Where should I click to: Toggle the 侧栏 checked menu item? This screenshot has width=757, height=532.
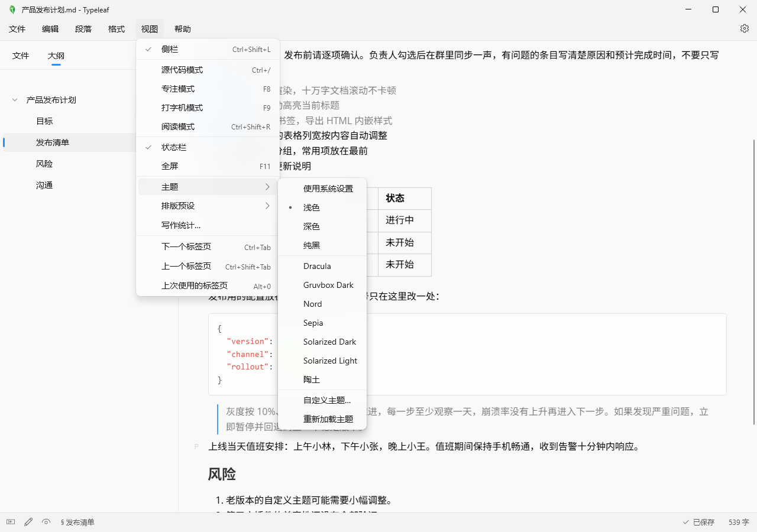click(x=208, y=50)
